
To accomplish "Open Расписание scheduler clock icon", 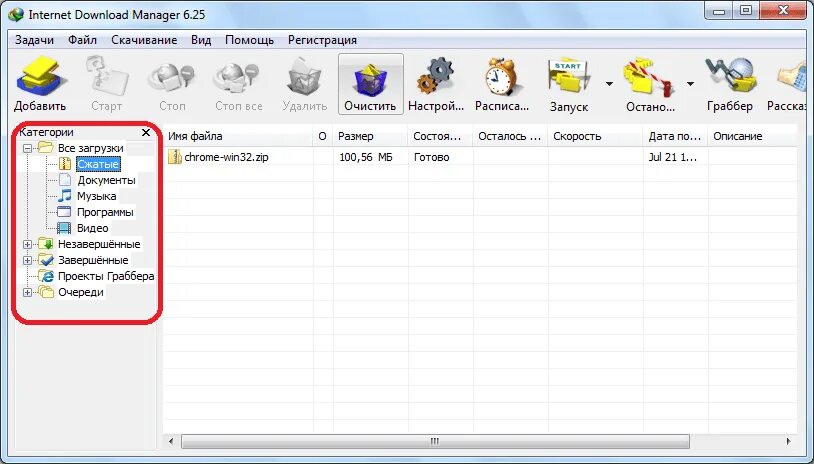I will click(501, 78).
